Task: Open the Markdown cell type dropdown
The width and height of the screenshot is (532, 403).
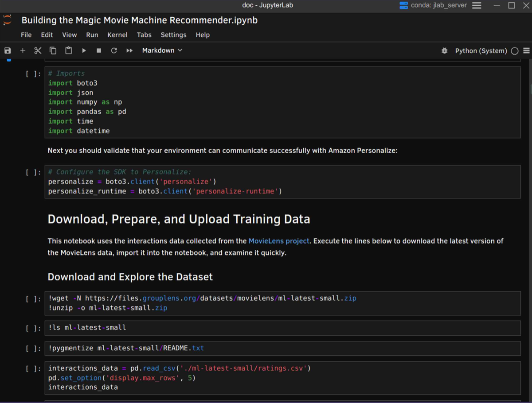Action: 162,50
